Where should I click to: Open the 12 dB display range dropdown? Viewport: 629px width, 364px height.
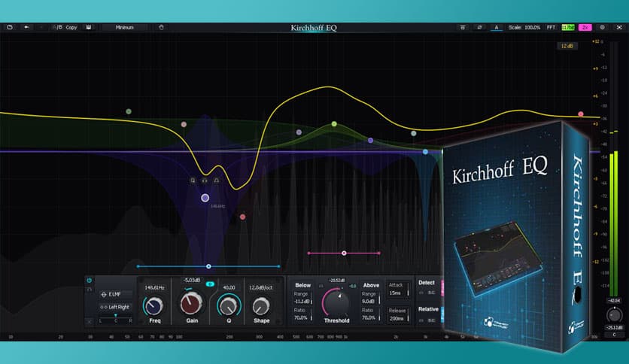point(567,46)
